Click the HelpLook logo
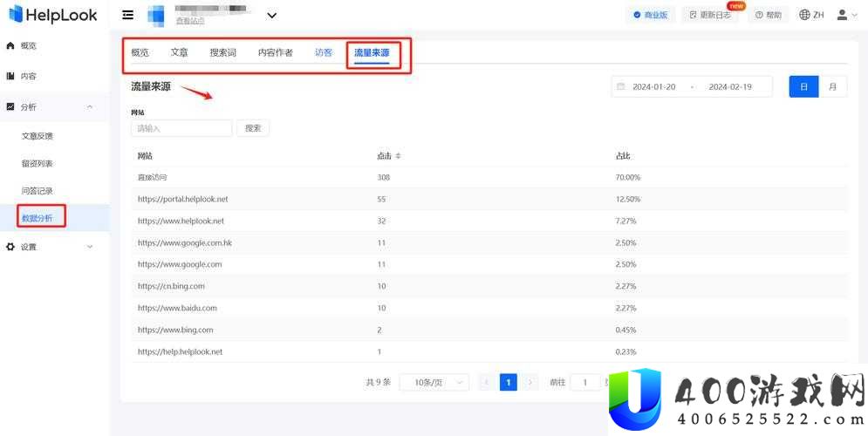This screenshot has width=868, height=436. pyautogui.click(x=53, y=15)
